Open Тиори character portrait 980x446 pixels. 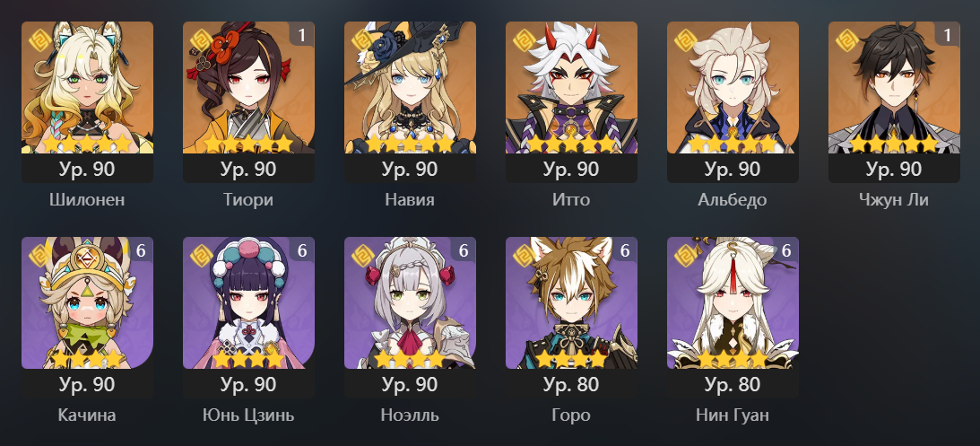click(x=248, y=88)
